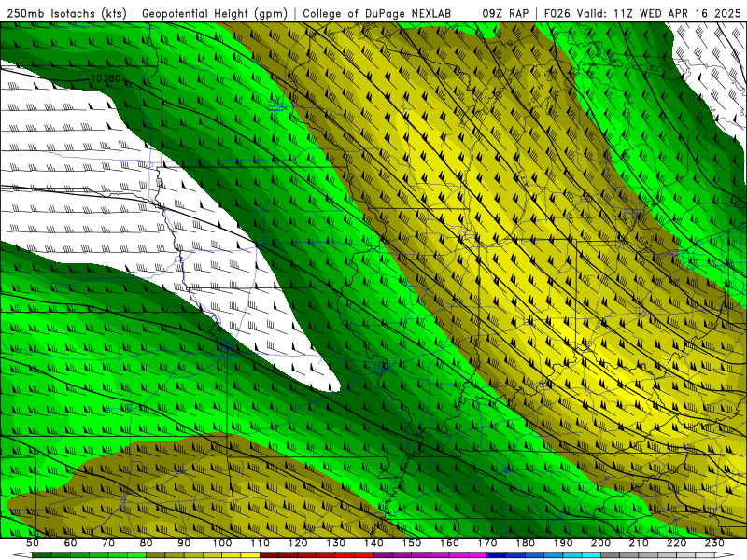Click the "10380" height contour label
The height and width of the screenshot is (560, 747).
pos(106,78)
